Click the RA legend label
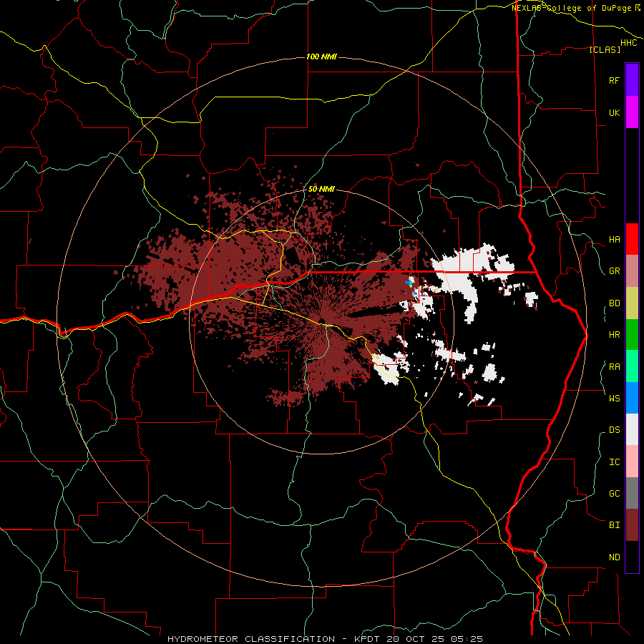This screenshot has width=644, height=644. tap(614, 366)
